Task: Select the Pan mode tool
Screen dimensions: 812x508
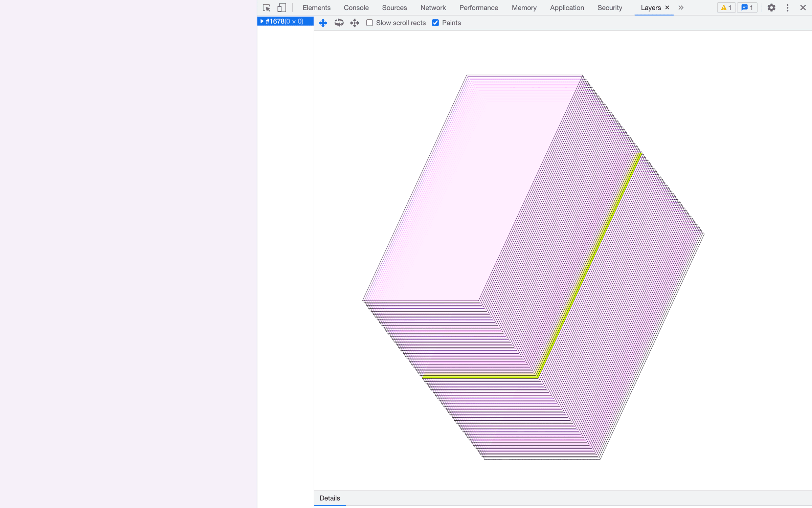Action: point(323,23)
